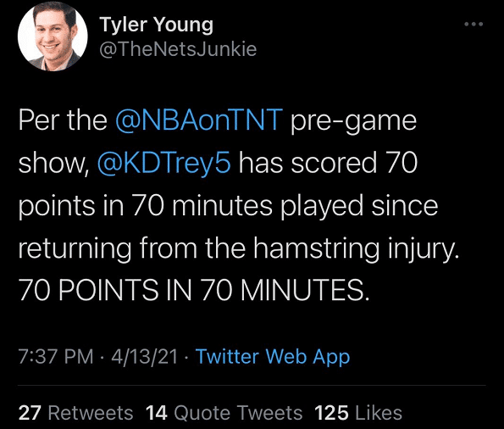The height and width of the screenshot is (429, 504).
Task: Click the 7:37 PM timestamp
Action: coord(56,357)
